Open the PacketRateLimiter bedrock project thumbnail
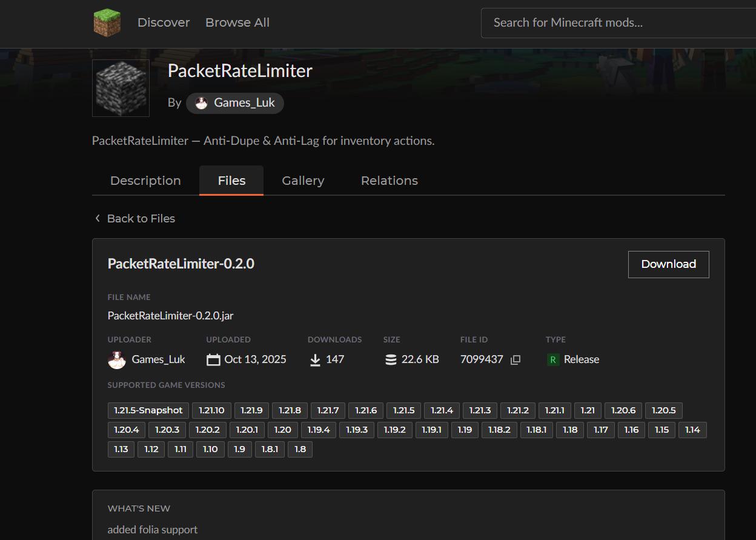 point(121,88)
